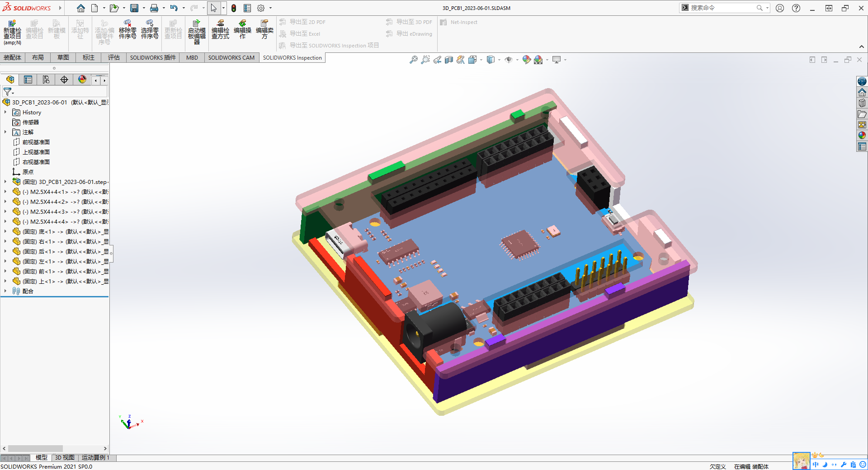Open the File Properties list icon
Screen dimensions: 868x470
pyautogui.click(x=247, y=8)
